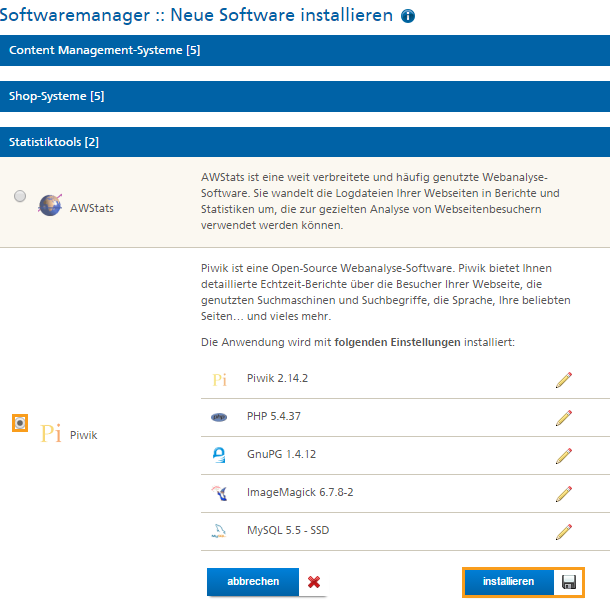Screen dimensions: 610x603
Task: Collapse the Statistiktools section
Action: 305,142
